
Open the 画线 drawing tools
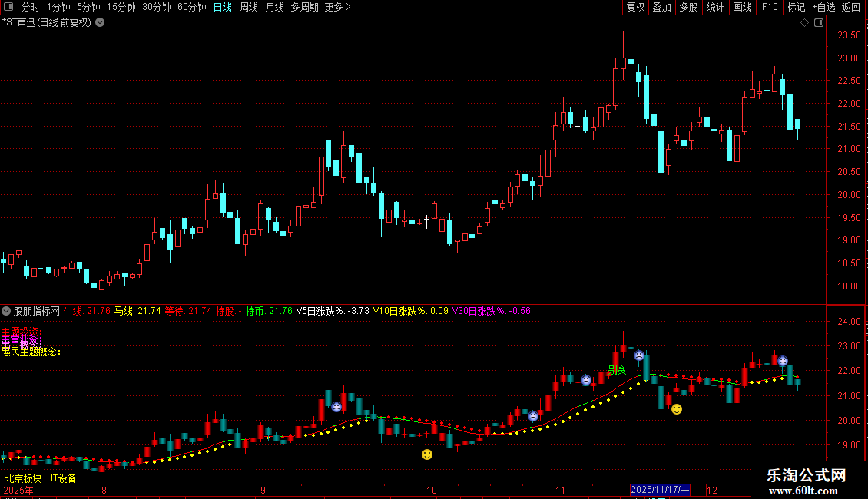[742, 7]
